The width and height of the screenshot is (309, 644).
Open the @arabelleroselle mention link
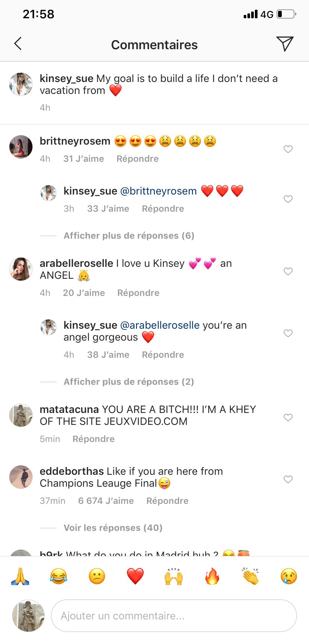160,325
